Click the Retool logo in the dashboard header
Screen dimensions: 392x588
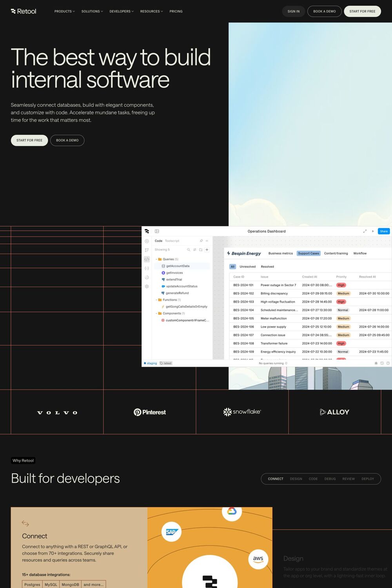pos(147,231)
